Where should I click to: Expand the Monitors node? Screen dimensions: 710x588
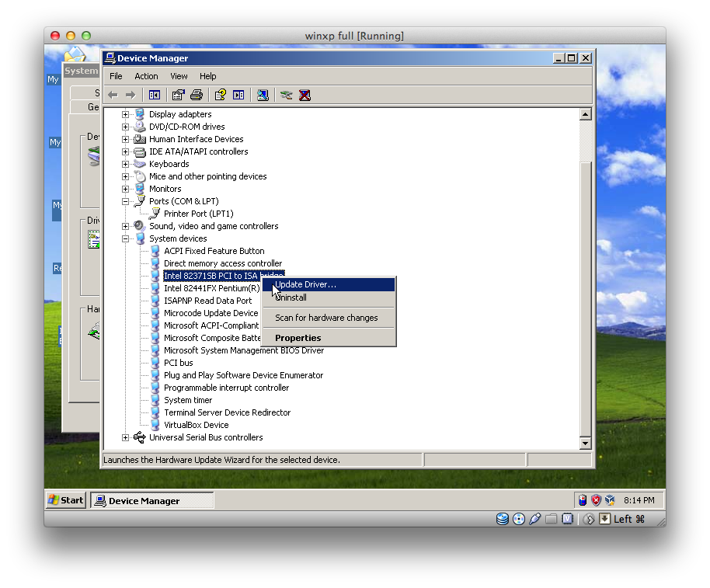pyautogui.click(x=125, y=189)
